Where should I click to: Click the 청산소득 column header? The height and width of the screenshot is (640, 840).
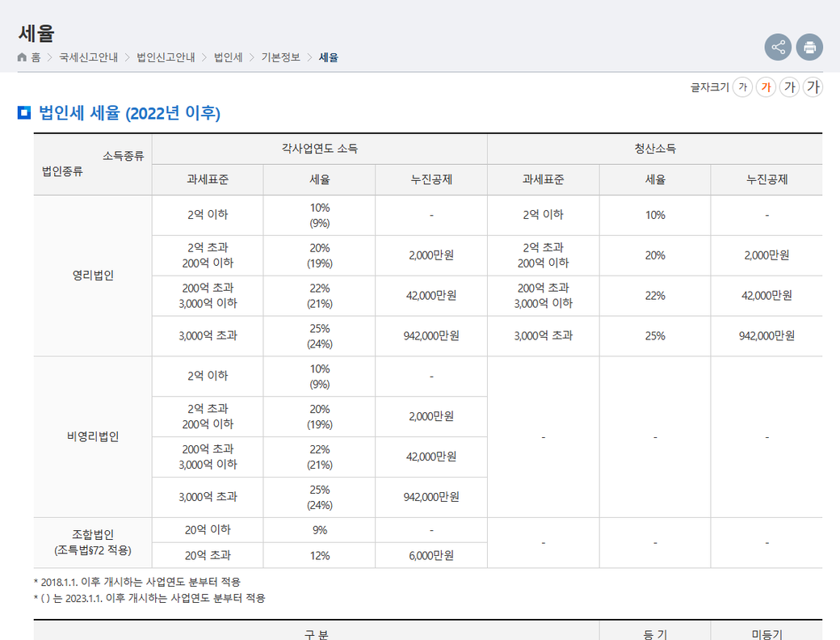point(654,149)
